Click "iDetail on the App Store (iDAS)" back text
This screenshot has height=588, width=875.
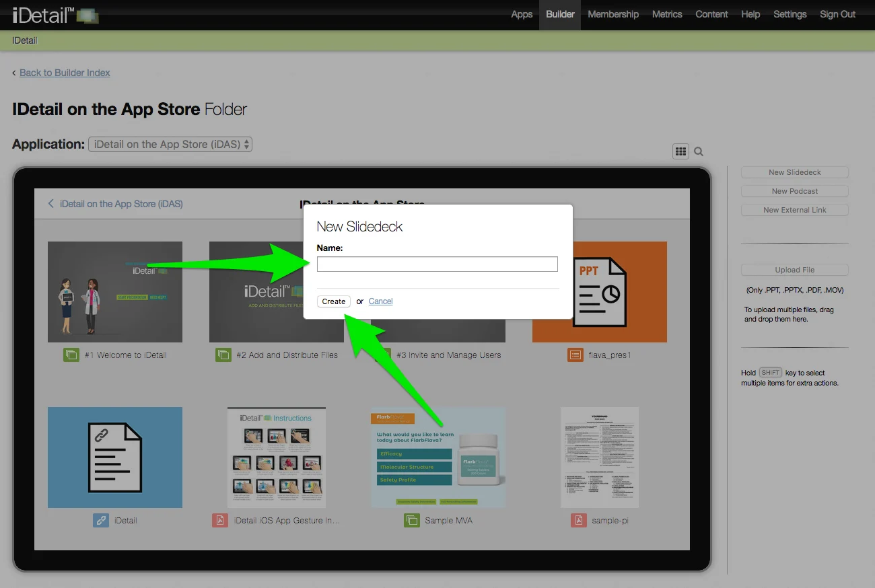(122, 204)
